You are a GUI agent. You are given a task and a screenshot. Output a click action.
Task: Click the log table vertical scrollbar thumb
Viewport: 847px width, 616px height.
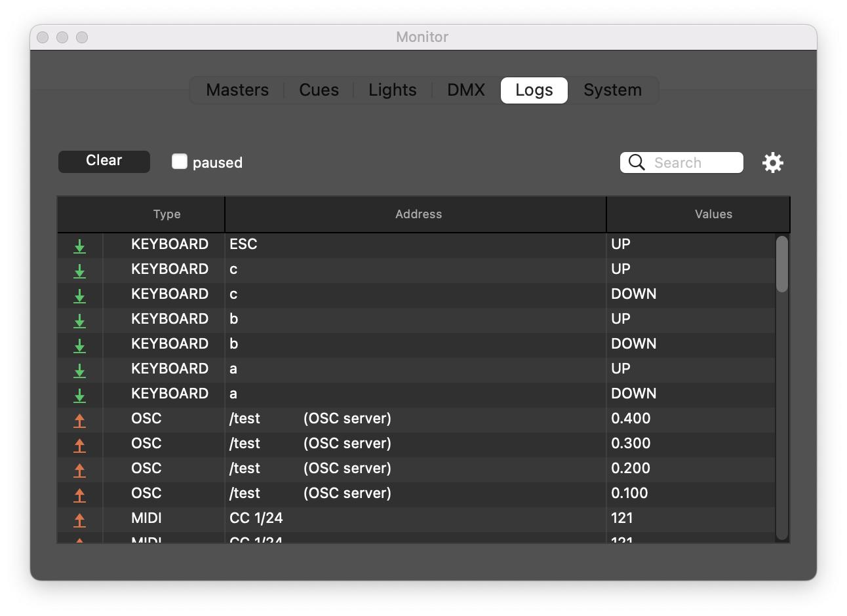[781, 263]
